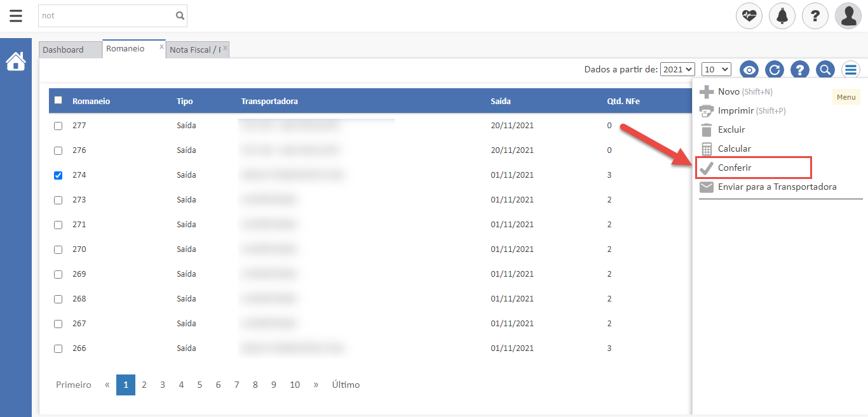The image size is (868, 417).
Task: Open the 2021 year dropdown
Action: click(x=677, y=69)
